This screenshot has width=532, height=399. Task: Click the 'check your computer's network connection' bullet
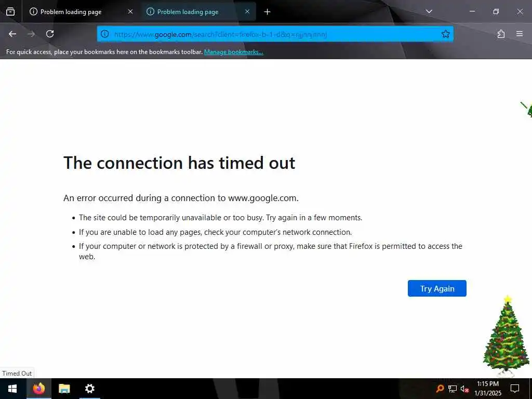point(216,232)
